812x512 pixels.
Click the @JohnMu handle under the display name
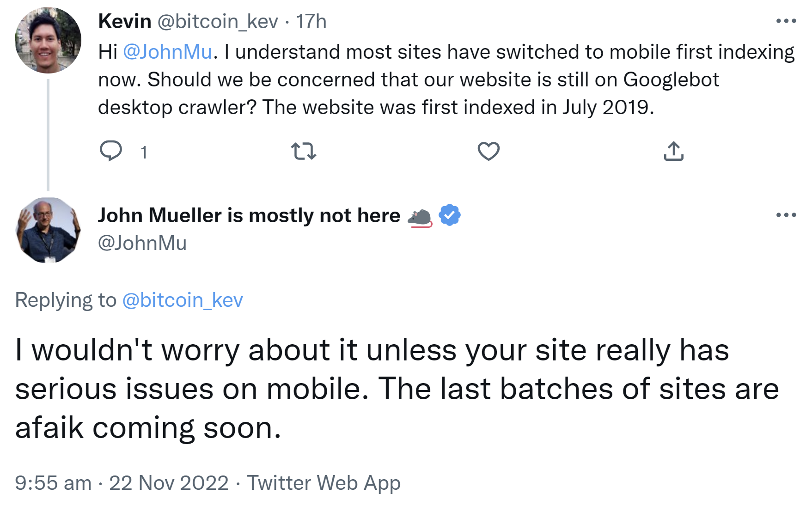(141, 243)
